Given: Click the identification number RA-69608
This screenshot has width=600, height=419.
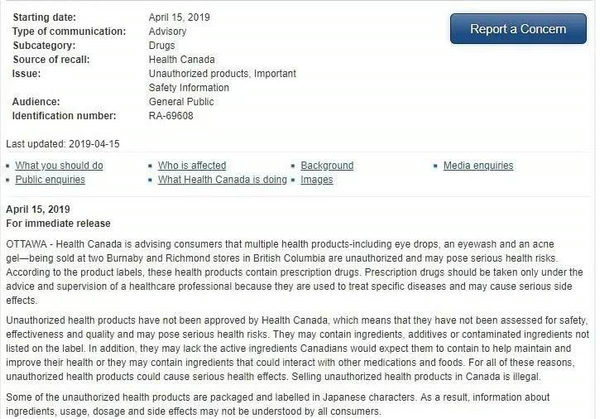Looking at the screenshot, I should 173,115.
